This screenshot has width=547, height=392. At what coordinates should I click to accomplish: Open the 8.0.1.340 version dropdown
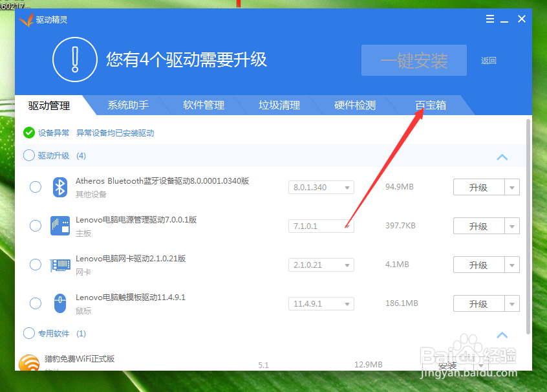point(321,188)
